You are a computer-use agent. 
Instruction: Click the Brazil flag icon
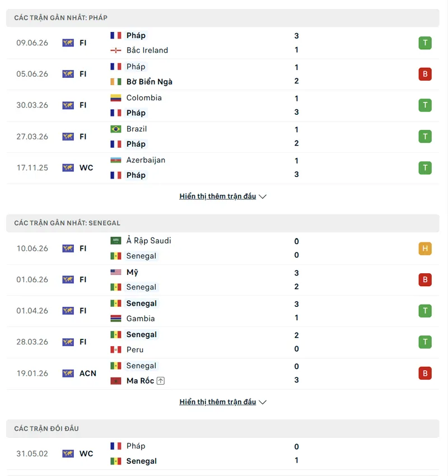[x=116, y=129]
